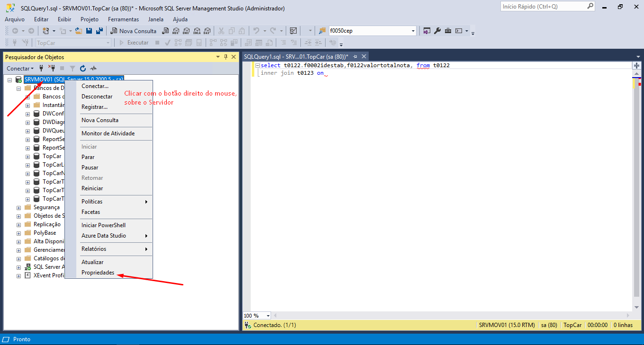Click the Save All toolbar icon

click(100, 31)
